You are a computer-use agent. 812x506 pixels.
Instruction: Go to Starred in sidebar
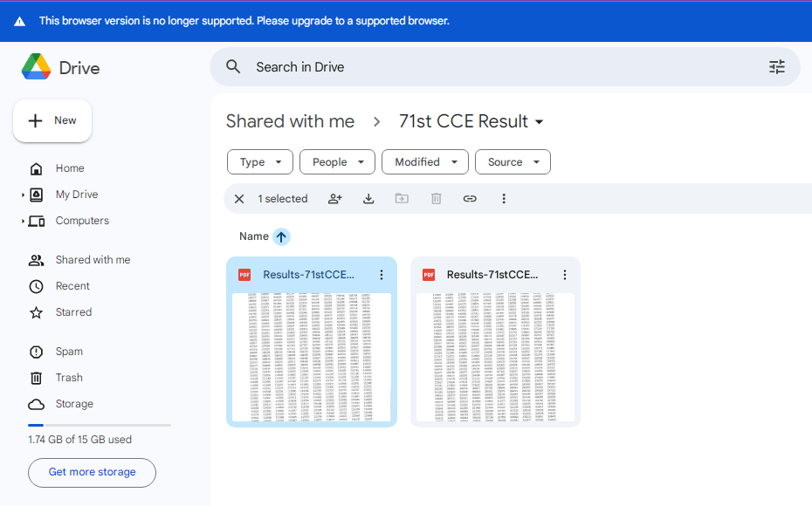pos(73,312)
